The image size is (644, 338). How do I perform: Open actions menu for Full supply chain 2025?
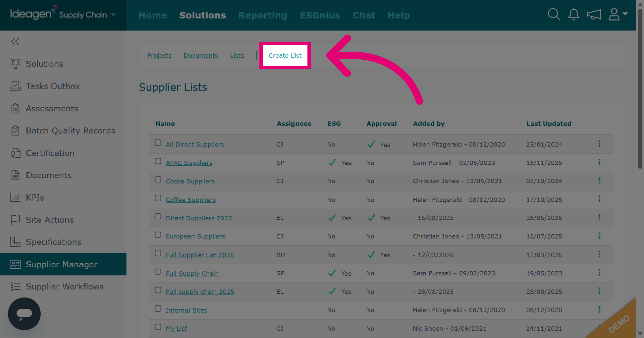[x=599, y=291]
